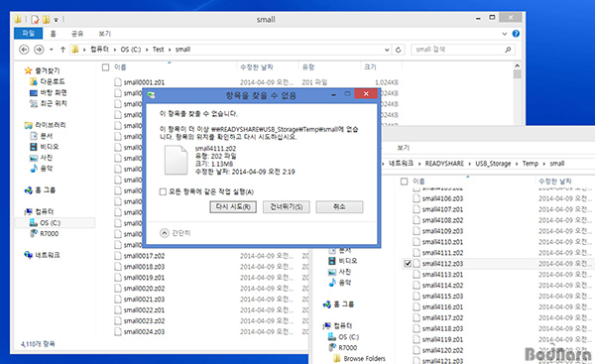The width and height of the screenshot is (595, 364).
Task: Select 비디오 library in small window pane
Action: 49,147
